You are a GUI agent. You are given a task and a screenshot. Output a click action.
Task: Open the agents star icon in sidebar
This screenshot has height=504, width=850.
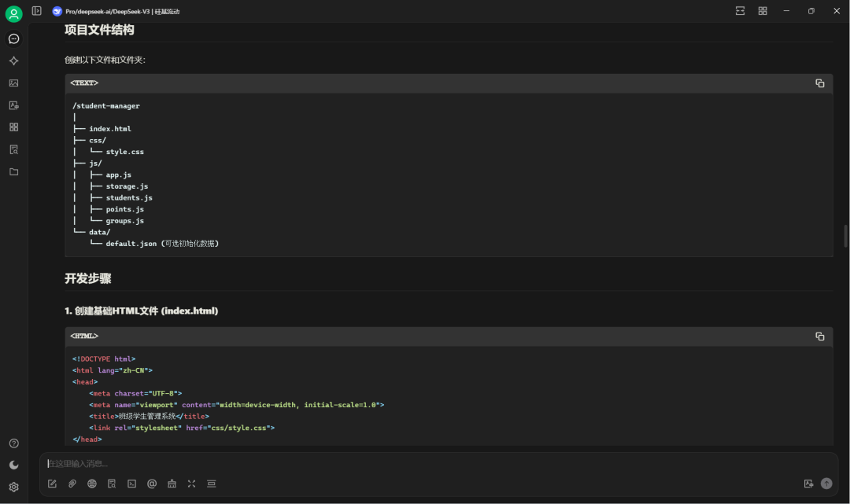(x=14, y=61)
